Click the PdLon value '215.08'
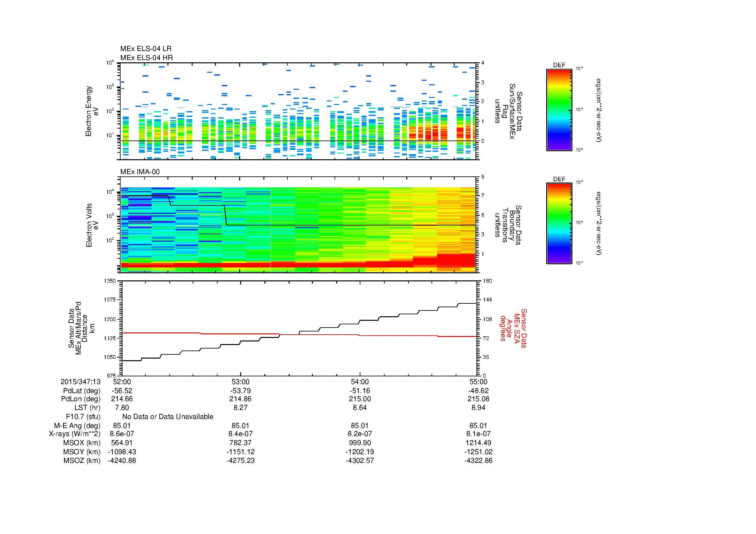756x534 pixels. point(478,399)
